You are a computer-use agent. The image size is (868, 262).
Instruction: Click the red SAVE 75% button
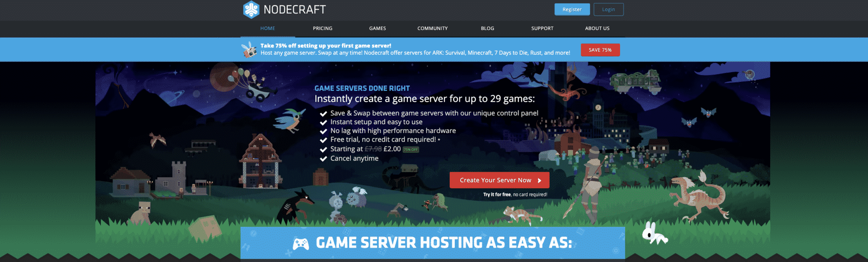[600, 50]
